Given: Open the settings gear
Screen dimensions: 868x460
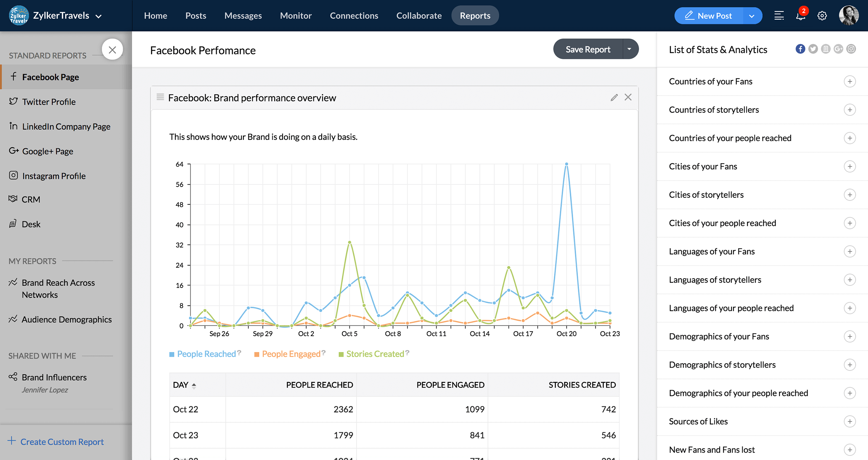Looking at the screenshot, I should (x=822, y=16).
